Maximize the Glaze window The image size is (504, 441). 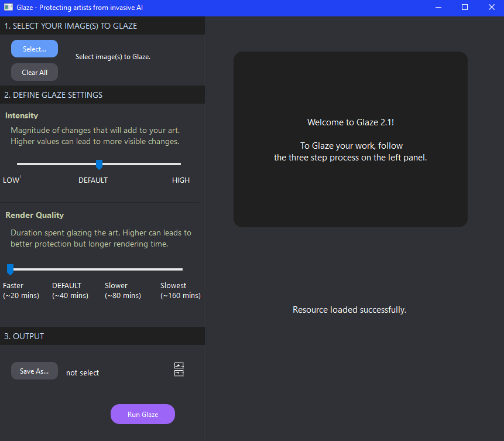465,7
